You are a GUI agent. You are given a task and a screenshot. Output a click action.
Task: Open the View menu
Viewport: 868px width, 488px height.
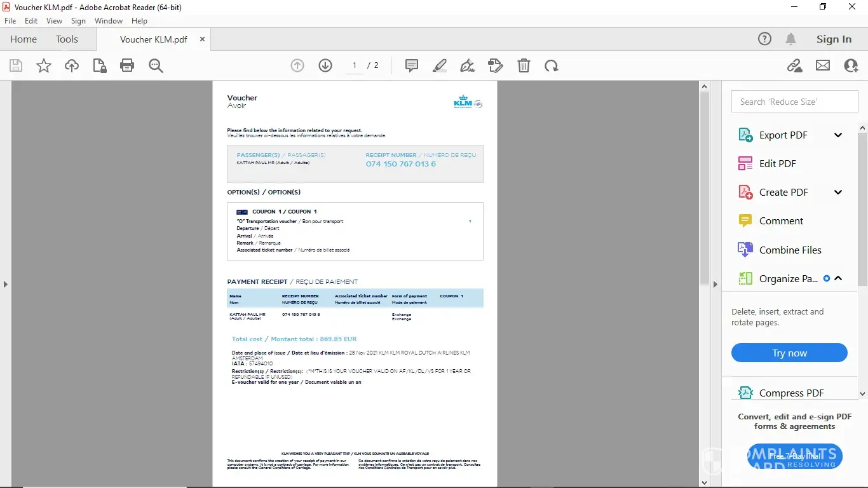pyautogui.click(x=54, y=21)
